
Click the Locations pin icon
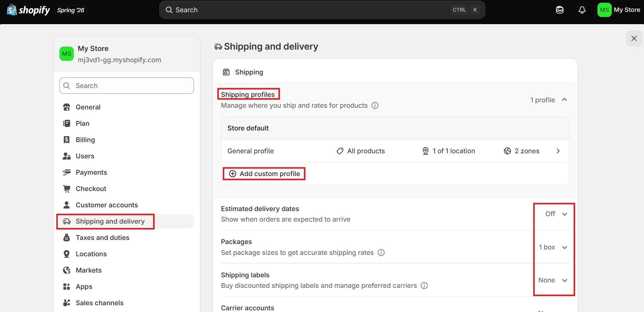coord(67,254)
